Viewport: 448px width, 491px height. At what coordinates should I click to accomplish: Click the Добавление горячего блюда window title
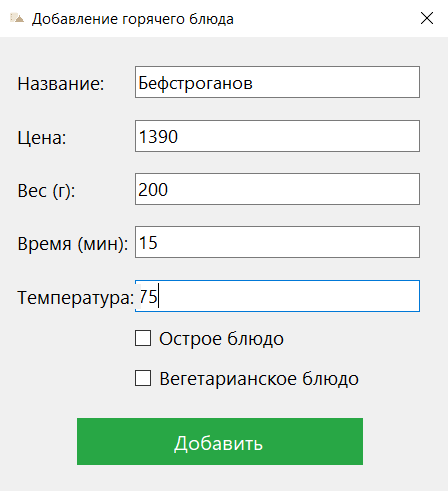tap(133, 19)
